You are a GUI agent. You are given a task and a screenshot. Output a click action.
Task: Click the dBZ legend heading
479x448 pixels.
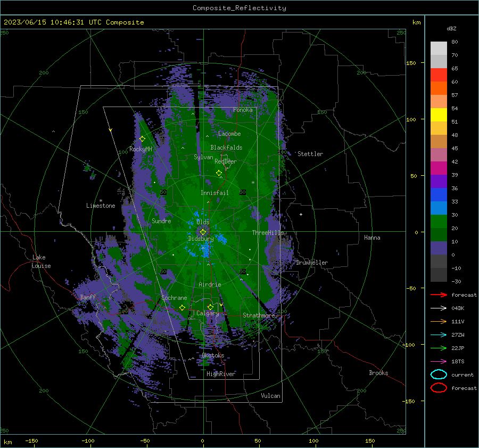[x=451, y=28]
